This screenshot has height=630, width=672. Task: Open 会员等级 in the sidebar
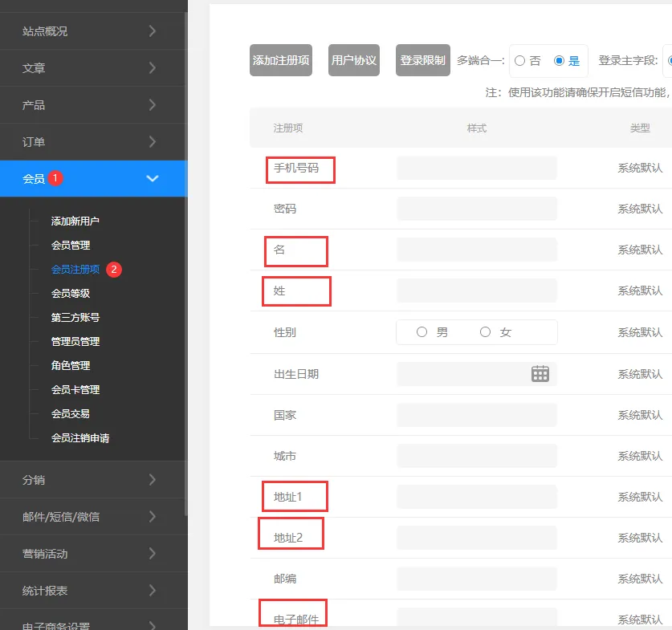pos(71,293)
